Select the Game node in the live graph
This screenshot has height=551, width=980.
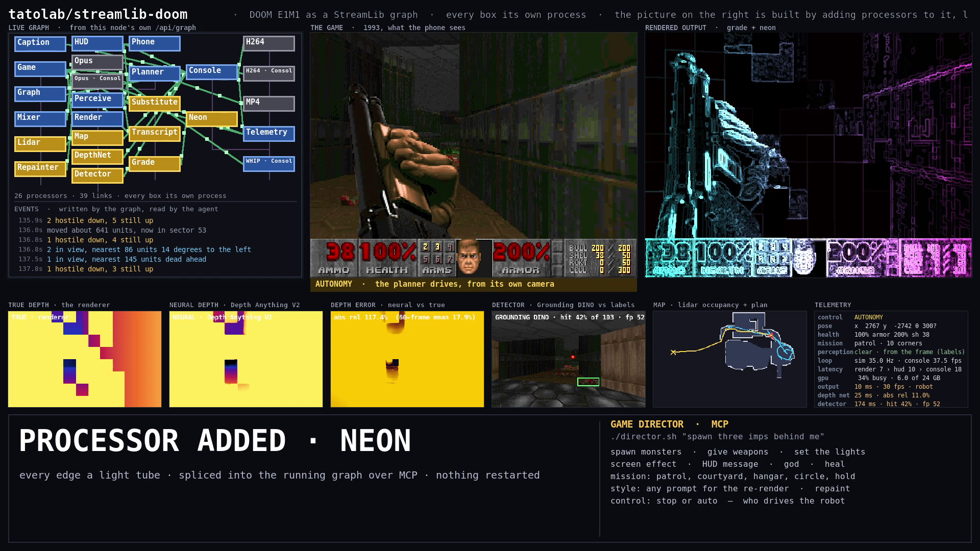(x=40, y=69)
